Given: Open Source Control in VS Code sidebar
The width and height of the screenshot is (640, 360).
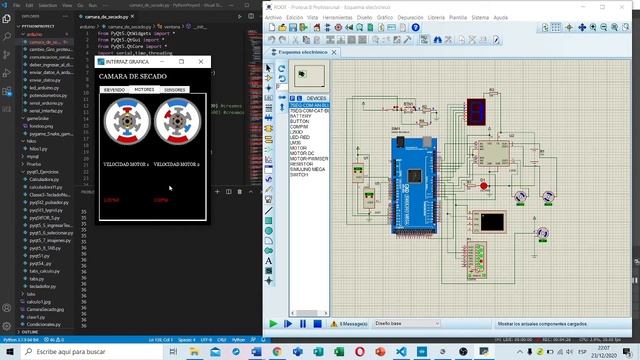Looking at the screenshot, I should [7, 55].
